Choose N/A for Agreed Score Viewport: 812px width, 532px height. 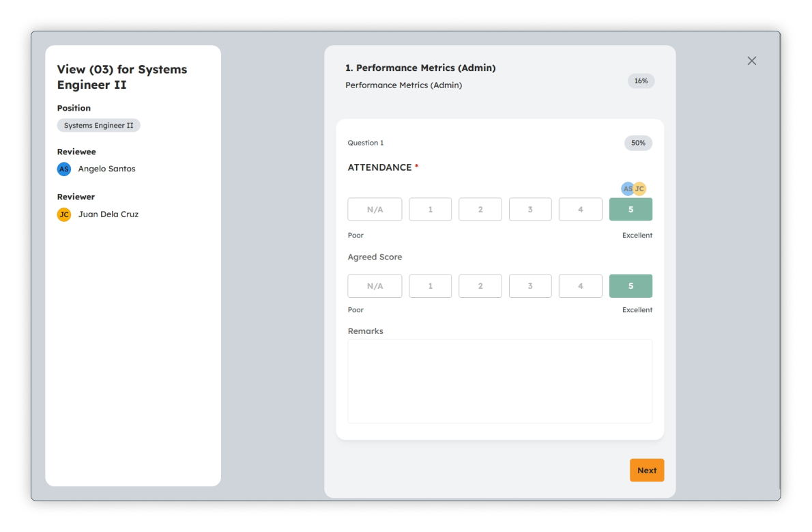pos(375,285)
